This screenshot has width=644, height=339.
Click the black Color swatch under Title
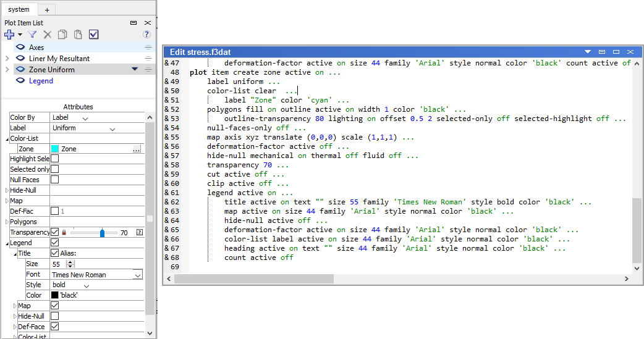click(55, 295)
